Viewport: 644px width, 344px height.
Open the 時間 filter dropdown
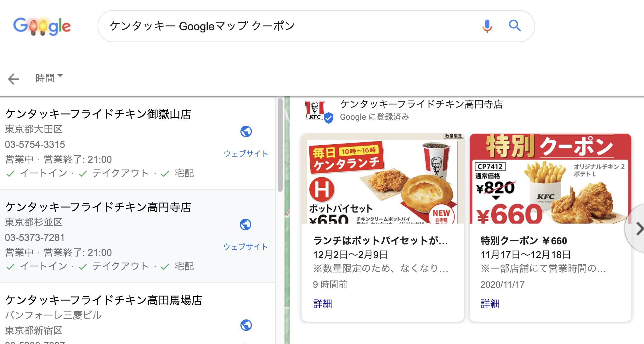[x=49, y=78]
